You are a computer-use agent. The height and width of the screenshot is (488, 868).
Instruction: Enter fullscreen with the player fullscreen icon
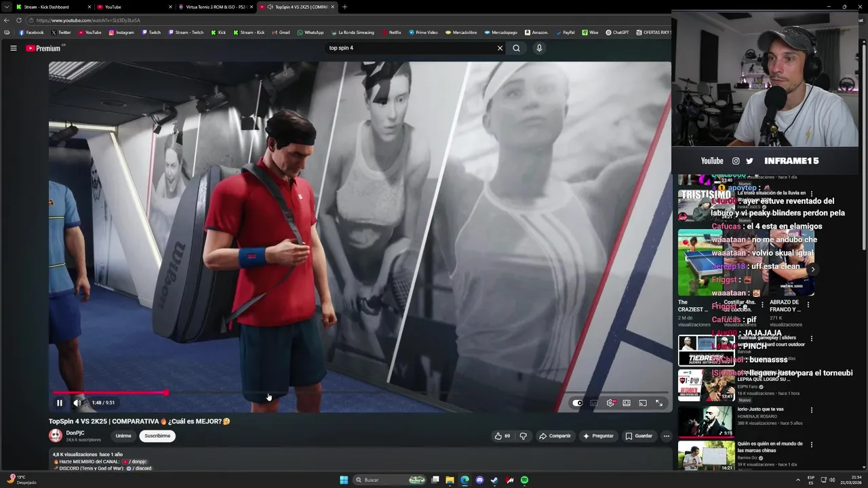pyautogui.click(x=659, y=403)
